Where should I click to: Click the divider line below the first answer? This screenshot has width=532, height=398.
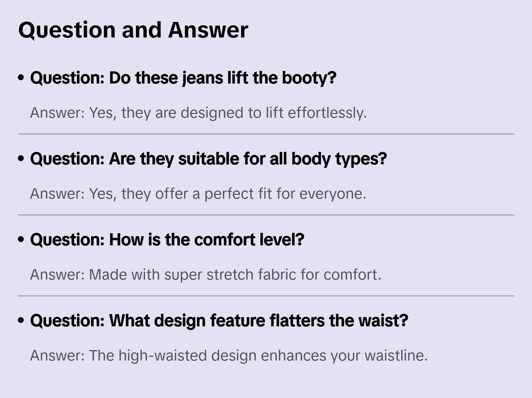pyautogui.click(x=266, y=134)
